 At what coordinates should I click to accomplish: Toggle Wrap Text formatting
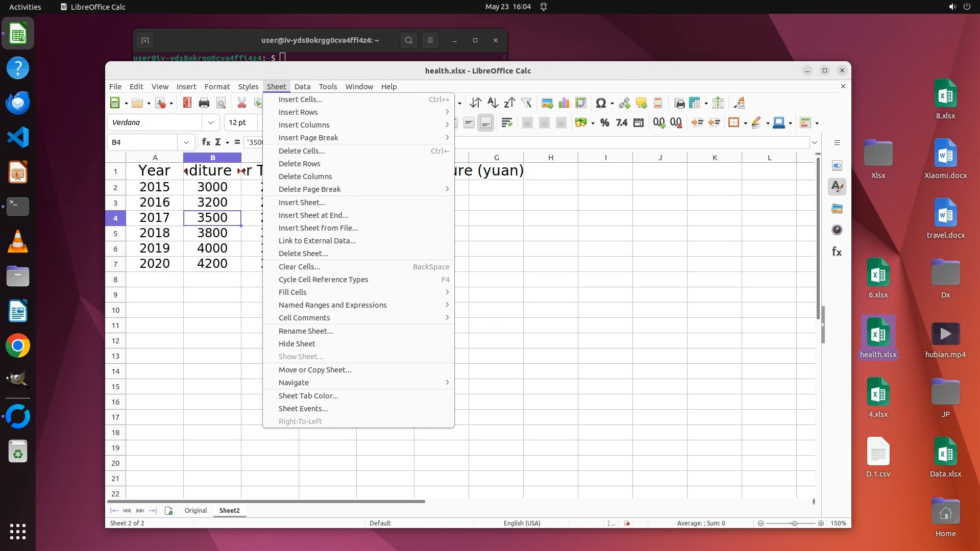click(x=507, y=122)
